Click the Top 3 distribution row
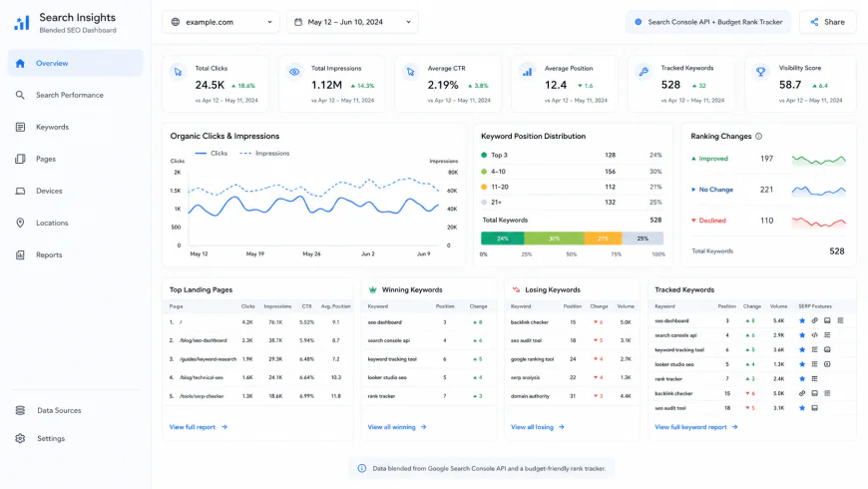The width and height of the screenshot is (868, 489). 572,156
